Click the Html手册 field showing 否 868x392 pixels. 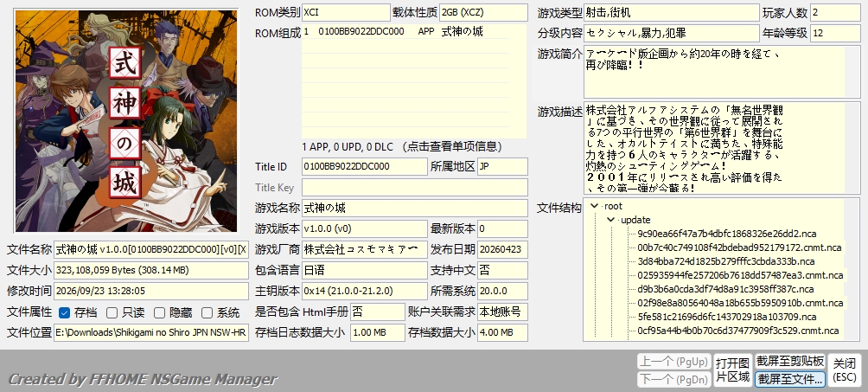[378, 312]
